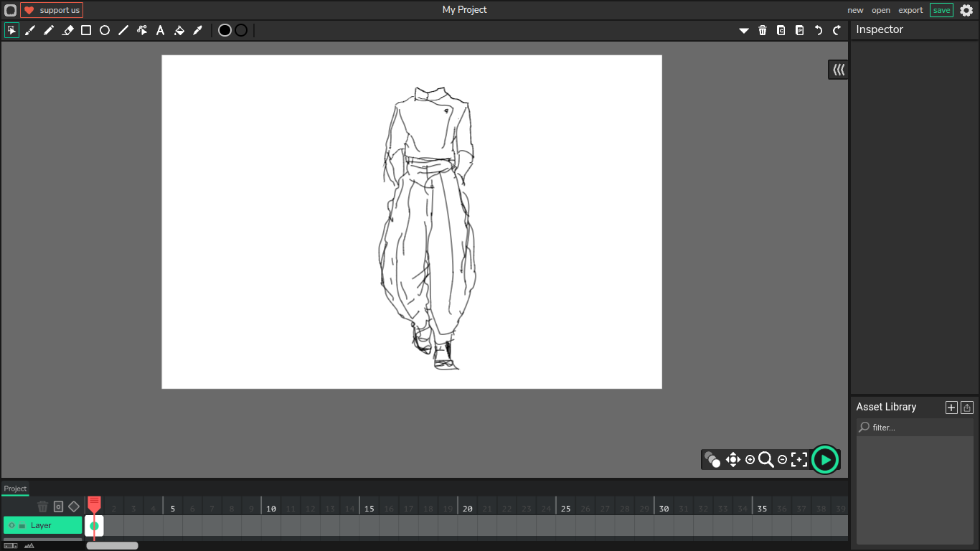Toggle visibility of Layer in timeline
This screenshot has height=551, width=980.
(x=11, y=525)
